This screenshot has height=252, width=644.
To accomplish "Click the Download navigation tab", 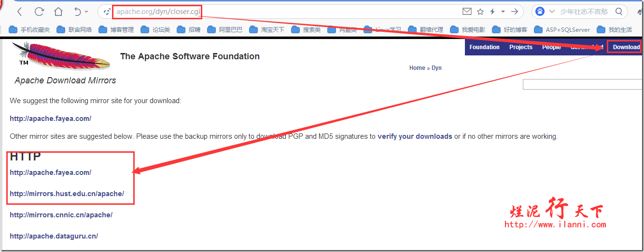I will click(626, 47).
